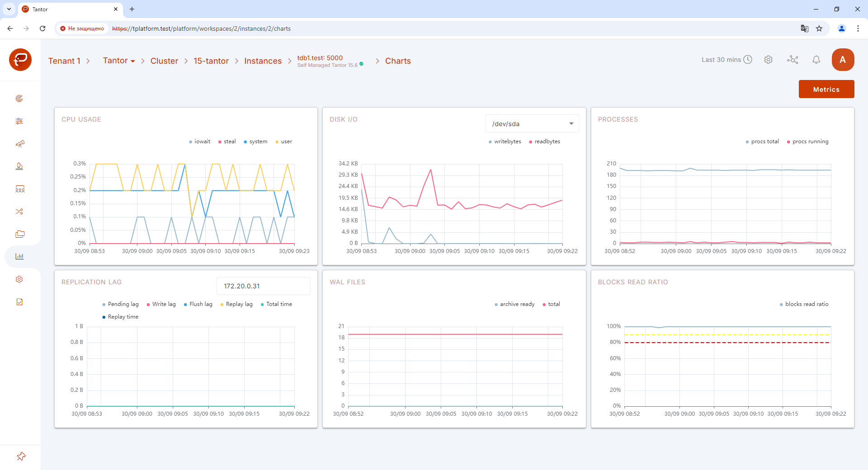The width and height of the screenshot is (868, 470).
Task: Open the microscope sidebar icon
Action: tap(19, 166)
